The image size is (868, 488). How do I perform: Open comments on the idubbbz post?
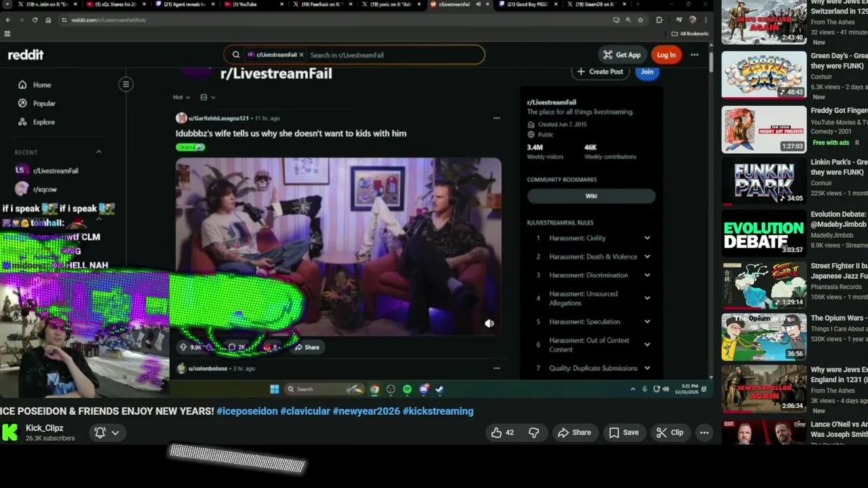(236, 347)
